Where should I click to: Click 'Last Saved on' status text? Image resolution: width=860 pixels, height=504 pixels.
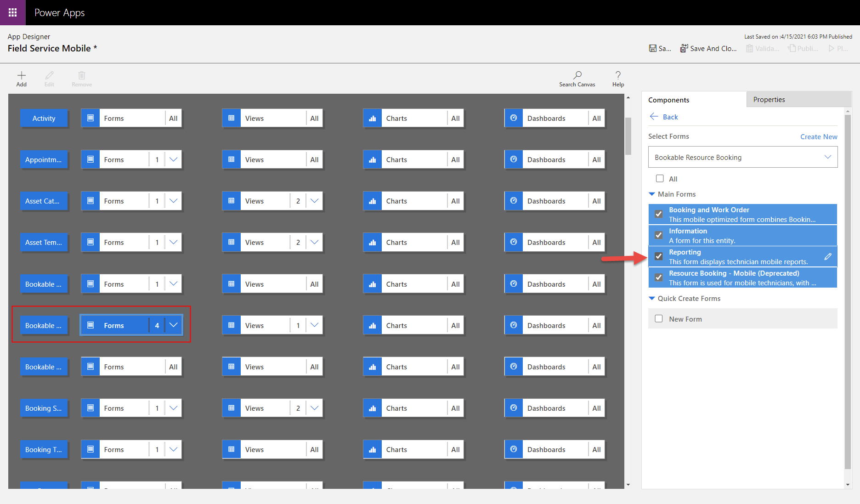coord(798,36)
